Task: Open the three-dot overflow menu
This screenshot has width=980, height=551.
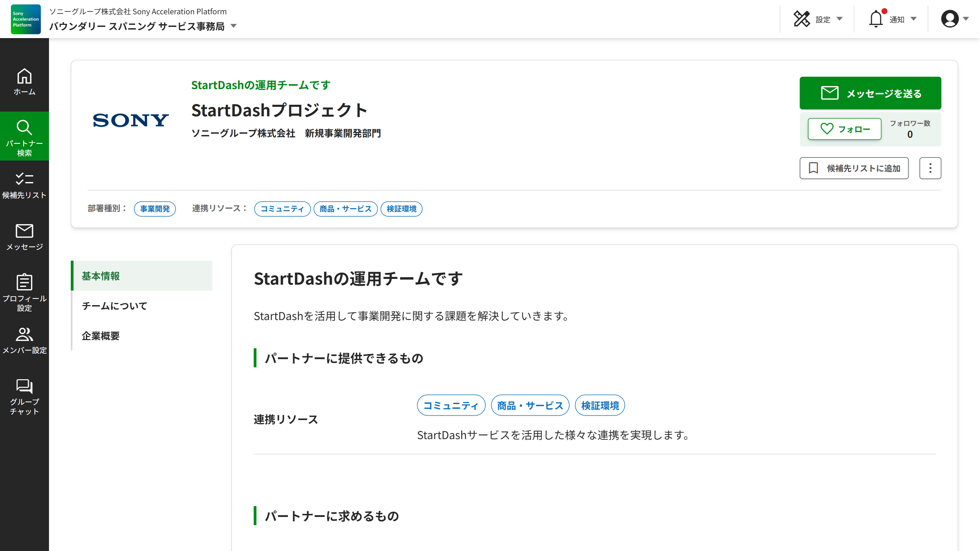Action: tap(931, 168)
